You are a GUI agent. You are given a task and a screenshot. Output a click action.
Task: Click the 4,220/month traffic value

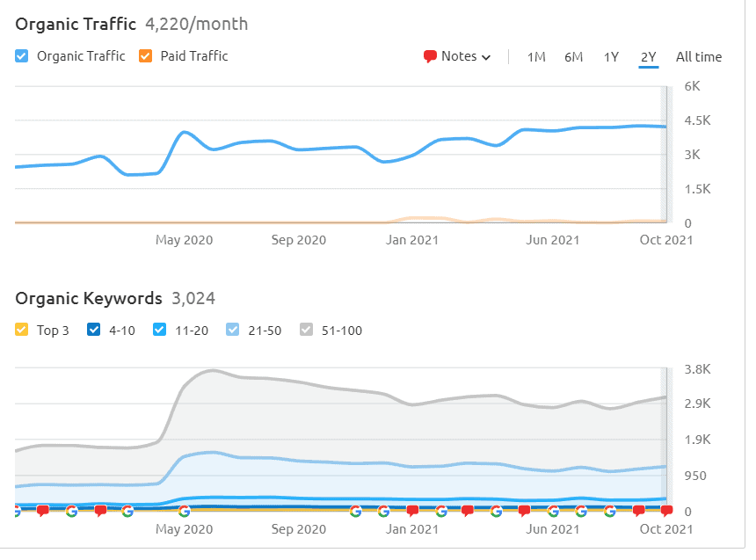[x=197, y=24]
